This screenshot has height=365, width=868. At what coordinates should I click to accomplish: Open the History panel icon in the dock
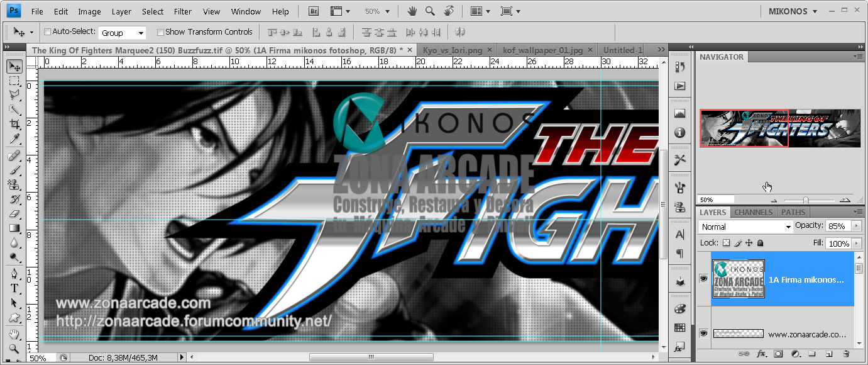pyautogui.click(x=679, y=67)
